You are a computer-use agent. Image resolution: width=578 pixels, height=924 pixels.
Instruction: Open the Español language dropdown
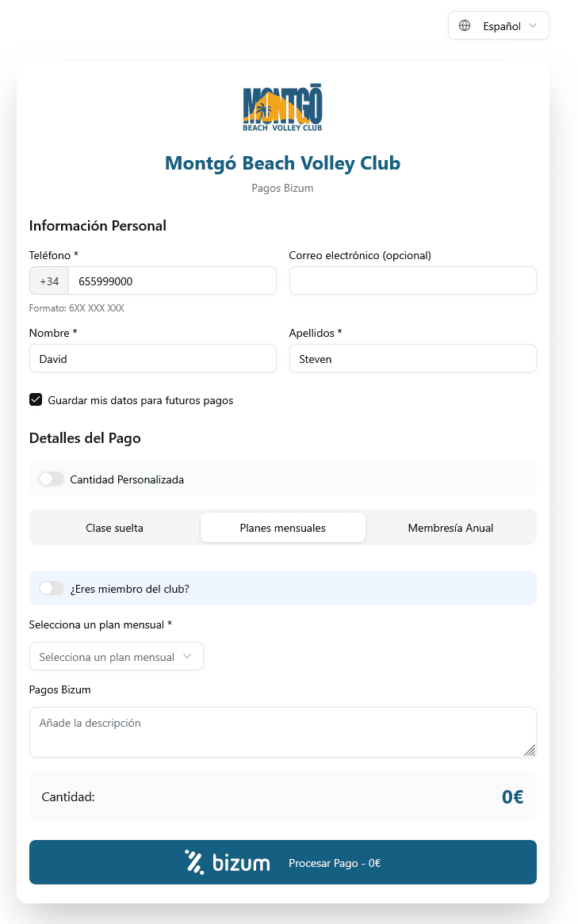pyautogui.click(x=499, y=26)
